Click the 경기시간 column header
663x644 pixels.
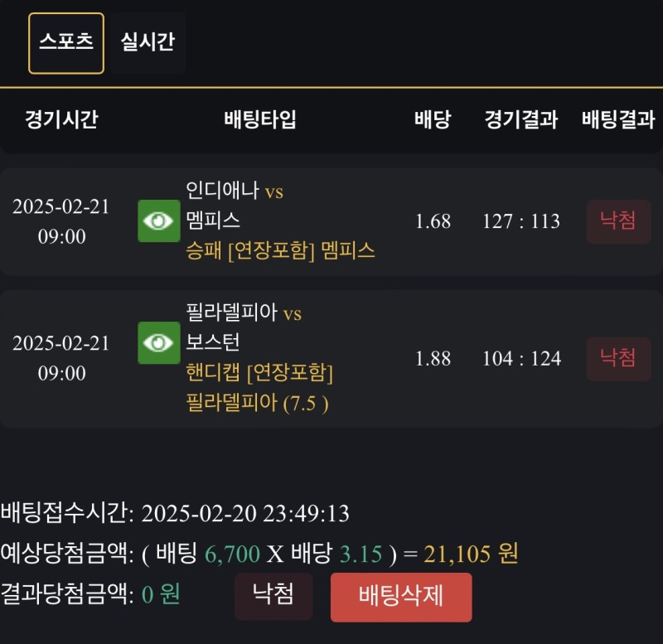tap(61, 119)
